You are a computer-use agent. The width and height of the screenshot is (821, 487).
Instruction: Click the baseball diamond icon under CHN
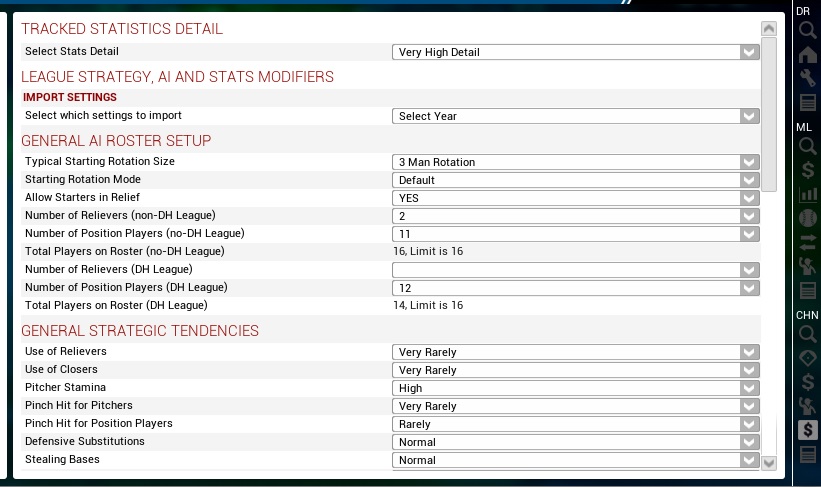pyautogui.click(x=808, y=358)
